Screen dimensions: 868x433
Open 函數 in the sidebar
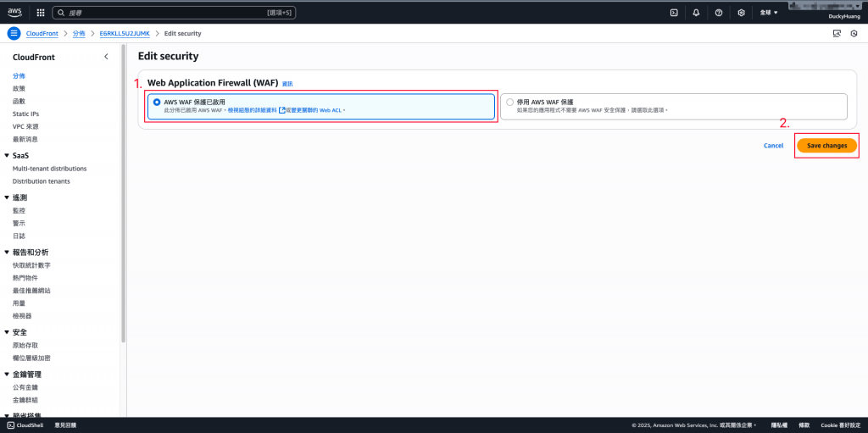(19, 102)
